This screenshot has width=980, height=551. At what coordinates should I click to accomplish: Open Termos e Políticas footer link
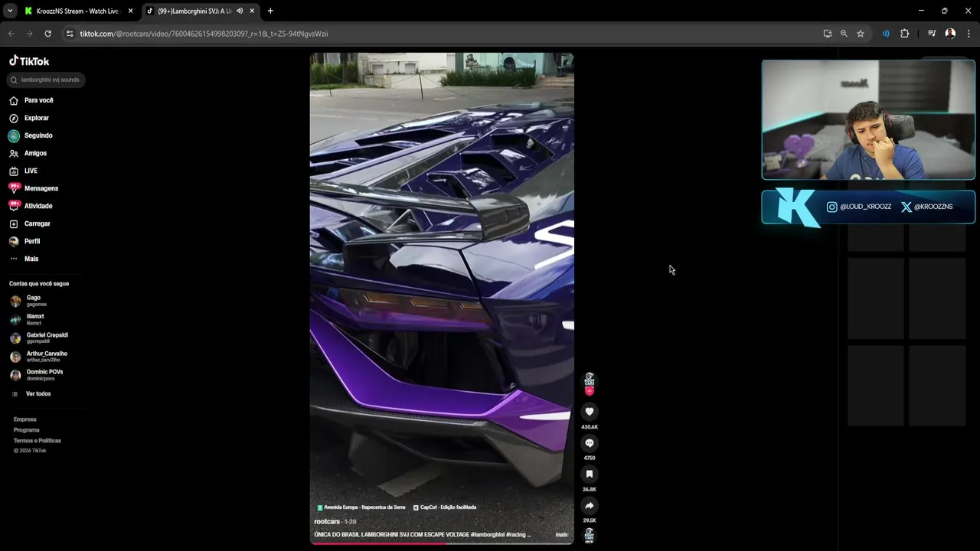37,441
